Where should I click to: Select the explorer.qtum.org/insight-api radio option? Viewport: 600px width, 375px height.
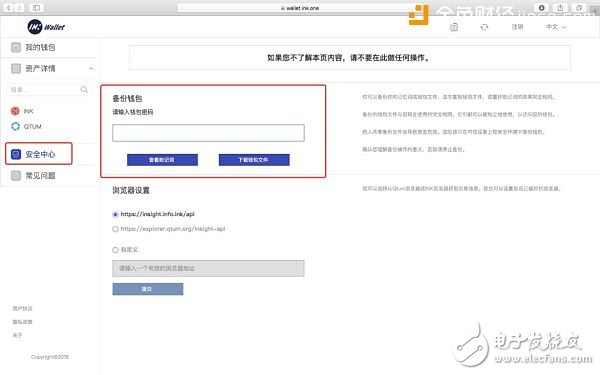tap(115, 229)
